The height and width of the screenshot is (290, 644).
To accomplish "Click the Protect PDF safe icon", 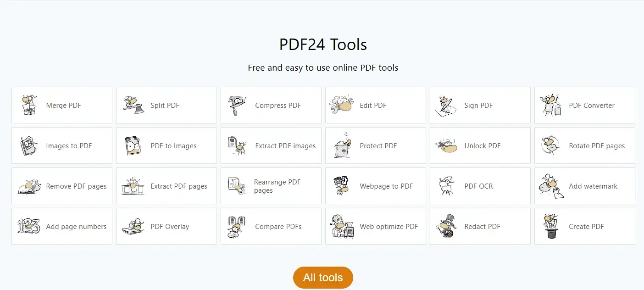I will coord(343,145).
